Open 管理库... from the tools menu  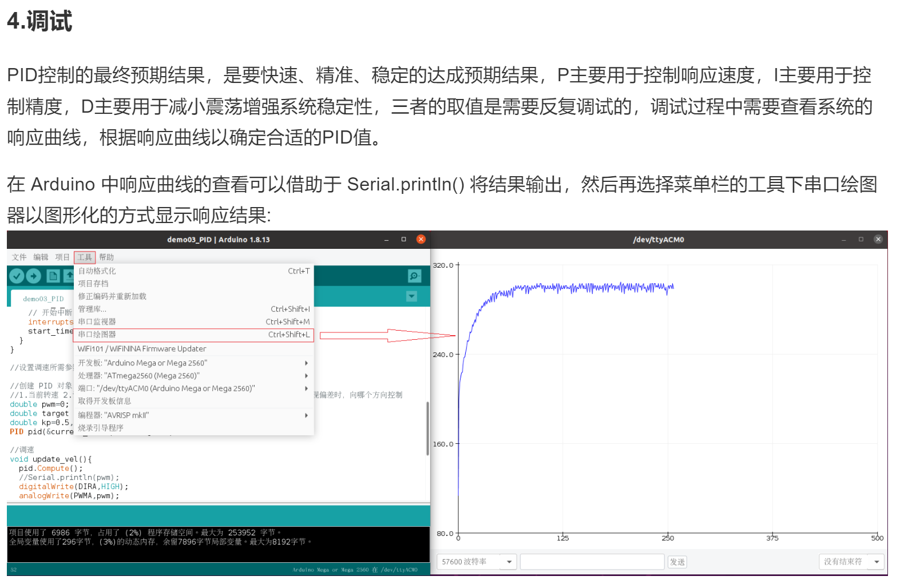point(194,309)
